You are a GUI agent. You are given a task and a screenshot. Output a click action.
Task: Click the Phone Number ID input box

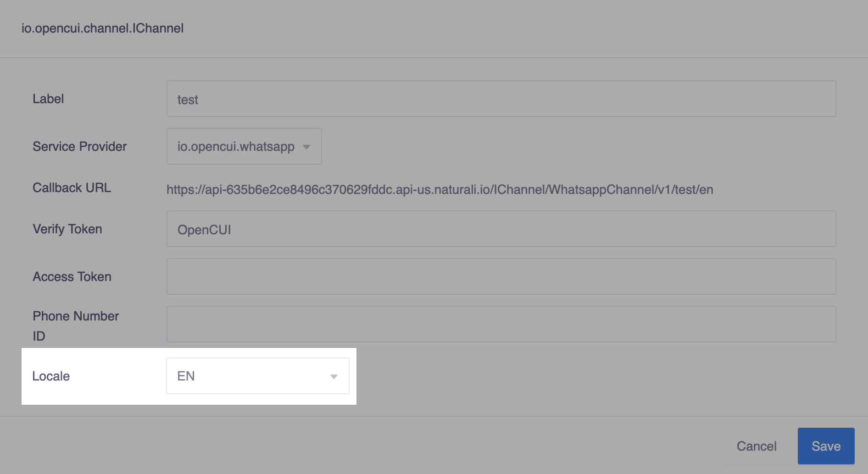pos(501,324)
